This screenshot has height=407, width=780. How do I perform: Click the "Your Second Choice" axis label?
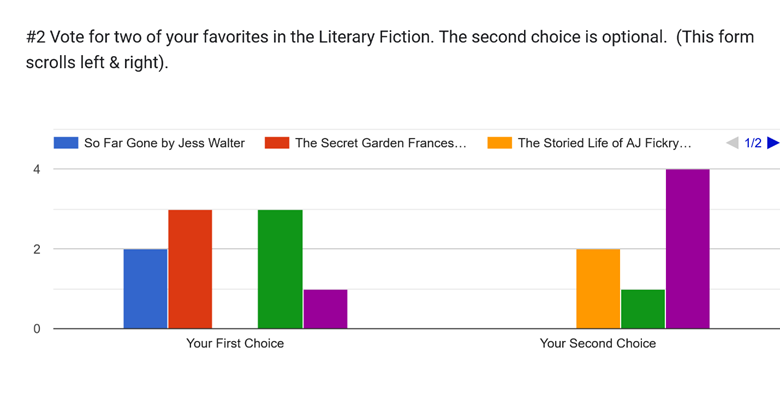pyautogui.click(x=598, y=344)
